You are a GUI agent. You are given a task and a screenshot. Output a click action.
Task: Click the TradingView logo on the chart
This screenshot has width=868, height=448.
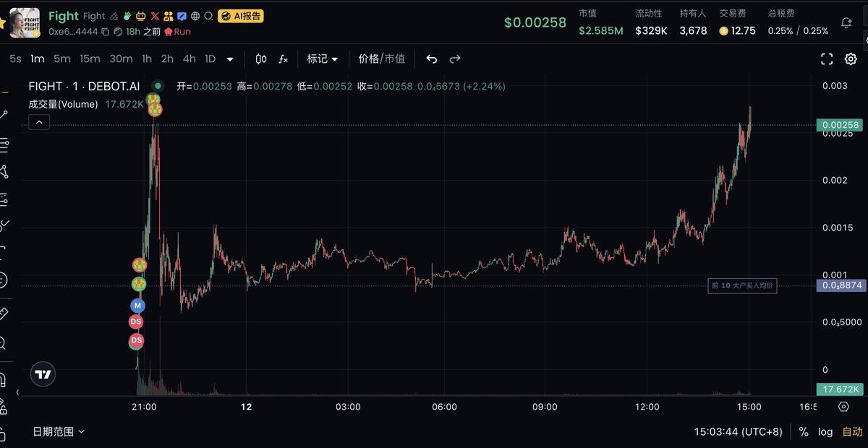(43, 374)
